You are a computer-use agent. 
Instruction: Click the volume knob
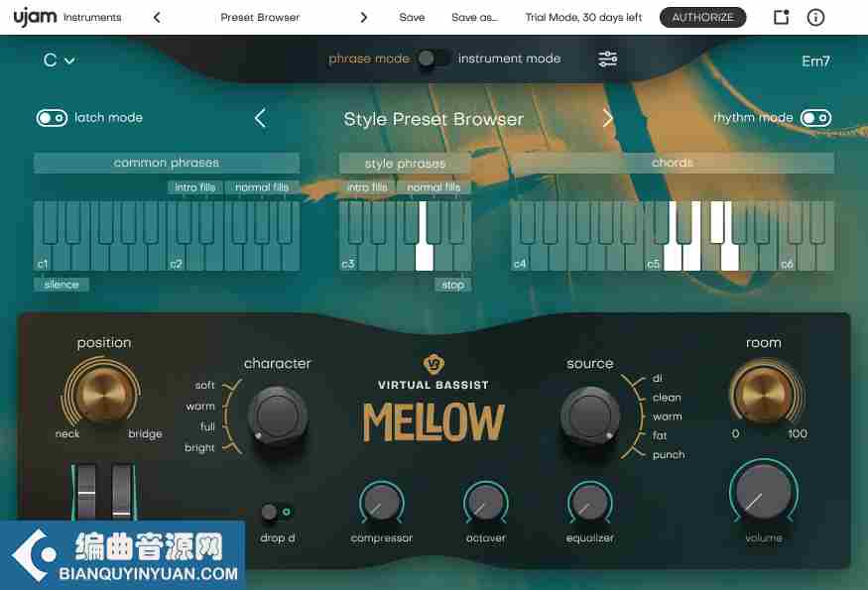click(x=764, y=492)
